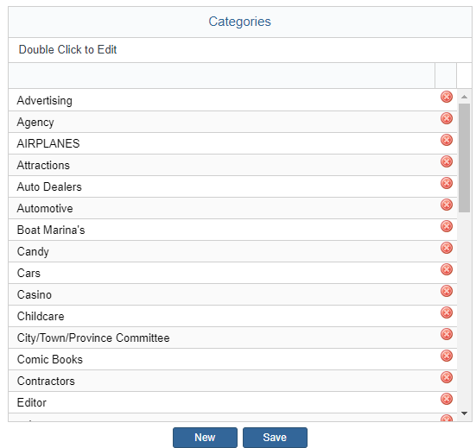Click the vertical scrollbar thumb
476x448 pixels.
tap(464, 158)
